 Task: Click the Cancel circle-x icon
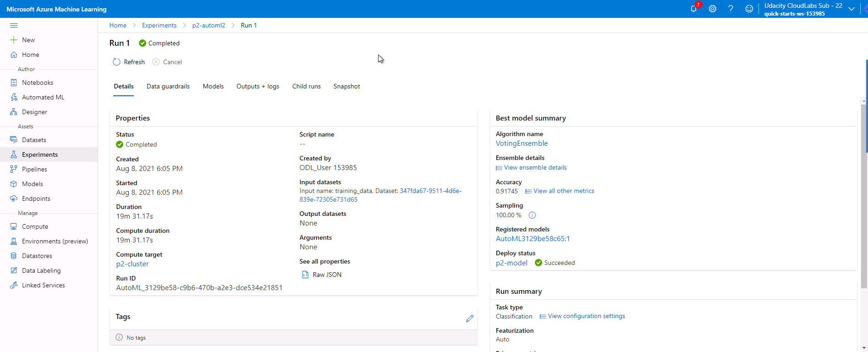pos(156,62)
